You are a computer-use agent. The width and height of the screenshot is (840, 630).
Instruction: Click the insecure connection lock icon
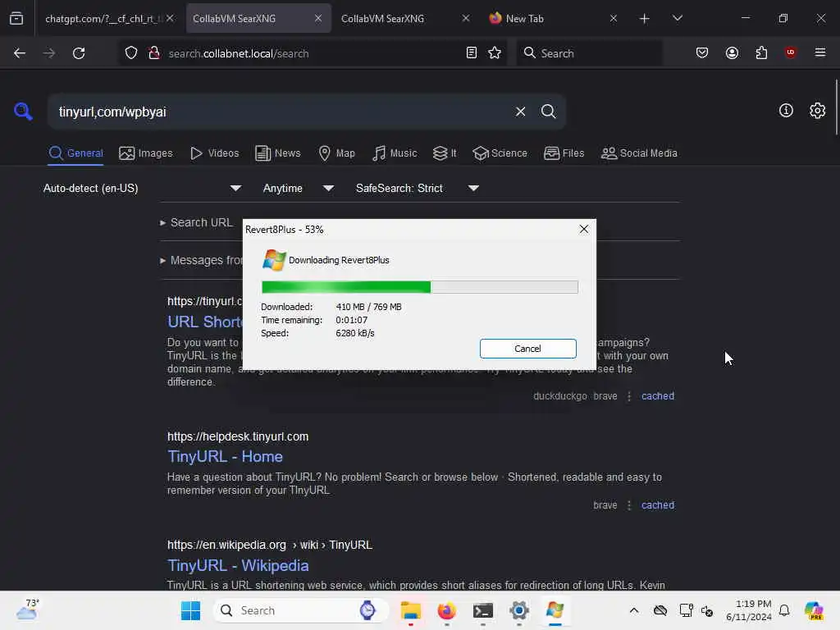154,53
